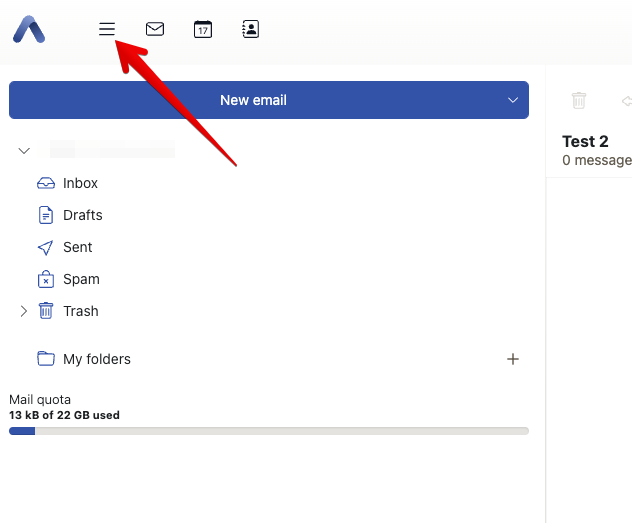Click the Mail quota usage bar
Image resolution: width=632 pixels, height=523 pixels.
coord(268,431)
